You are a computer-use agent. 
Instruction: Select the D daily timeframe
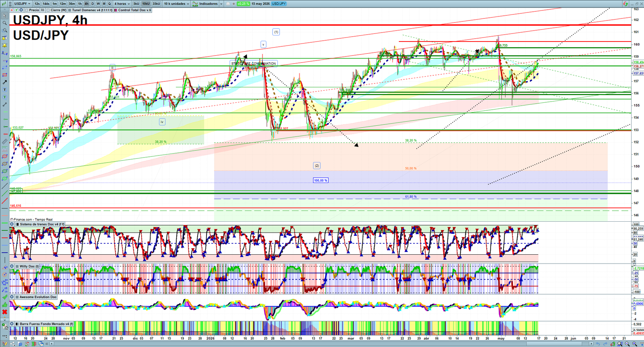coord(93,4)
